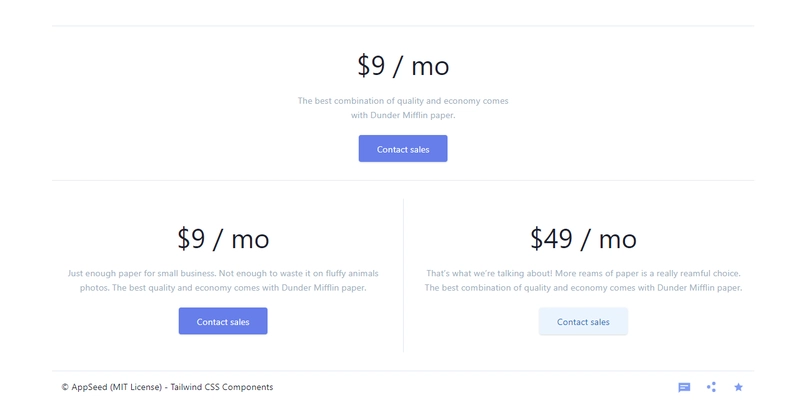Click 'photos. The best quality and economy' text line

coord(223,288)
